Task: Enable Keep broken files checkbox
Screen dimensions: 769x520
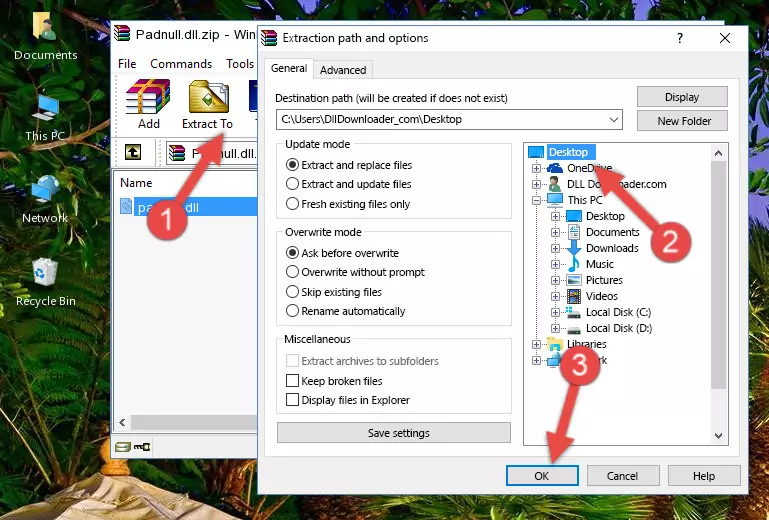Action: [292, 381]
